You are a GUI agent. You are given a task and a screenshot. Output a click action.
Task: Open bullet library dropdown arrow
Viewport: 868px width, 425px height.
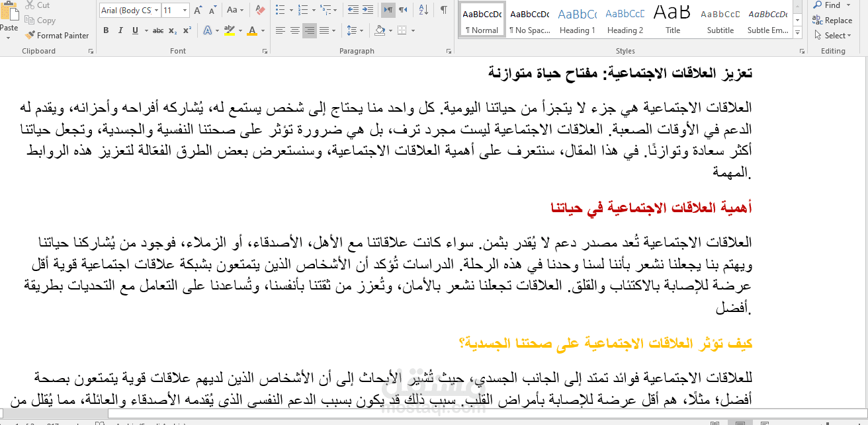click(290, 10)
